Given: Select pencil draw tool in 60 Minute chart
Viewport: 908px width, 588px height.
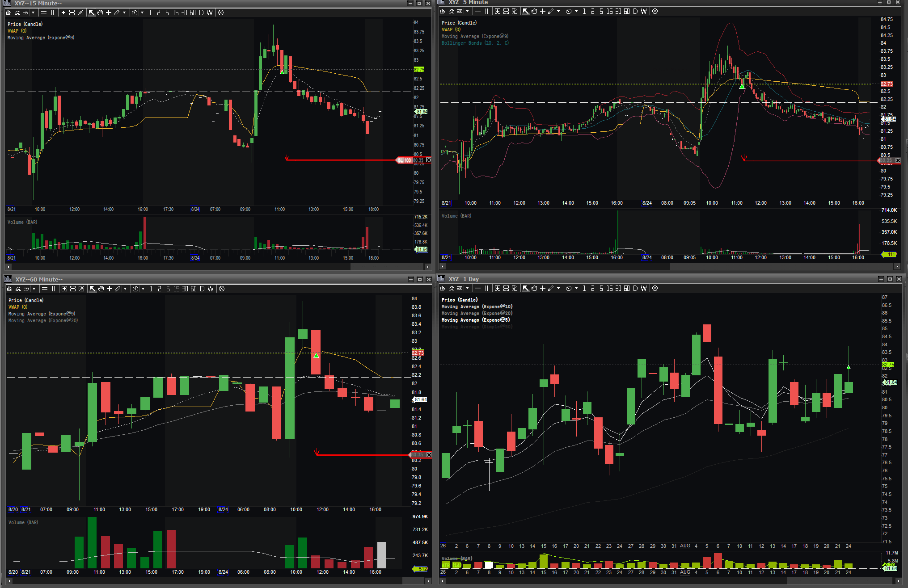Looking at the screenshot, I should [118, 289].
